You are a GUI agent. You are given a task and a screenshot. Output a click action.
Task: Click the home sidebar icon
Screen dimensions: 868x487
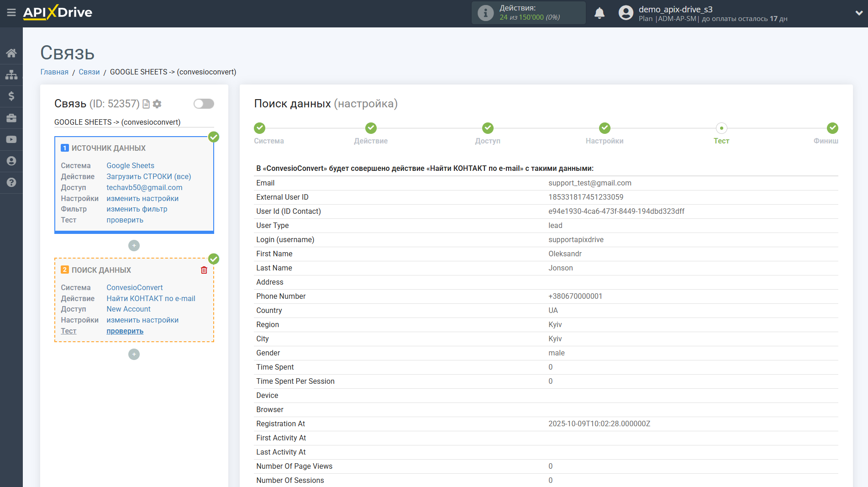coord(11,53)
